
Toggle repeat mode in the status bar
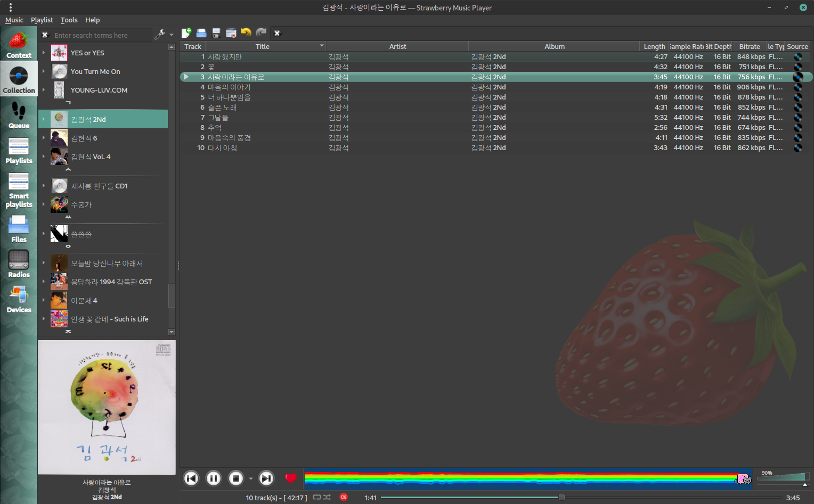pos(317,497)
